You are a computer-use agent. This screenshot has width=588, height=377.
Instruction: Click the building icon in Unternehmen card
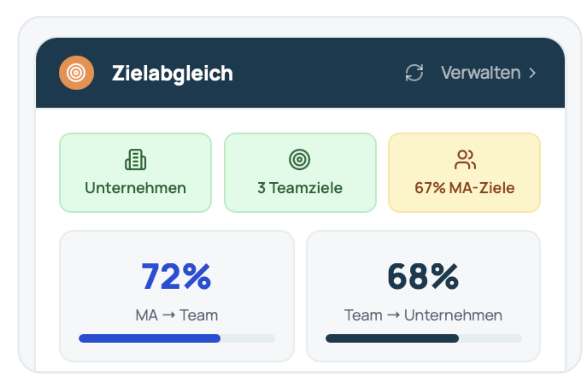[x=135, y=160]
